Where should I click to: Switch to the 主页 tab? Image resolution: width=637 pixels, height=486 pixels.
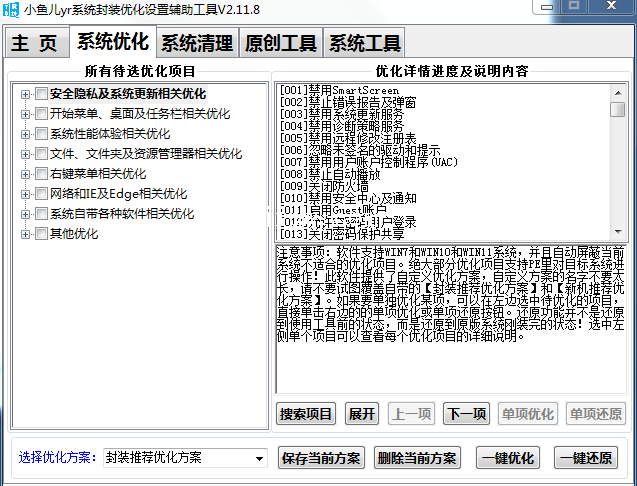pos(35,44)
